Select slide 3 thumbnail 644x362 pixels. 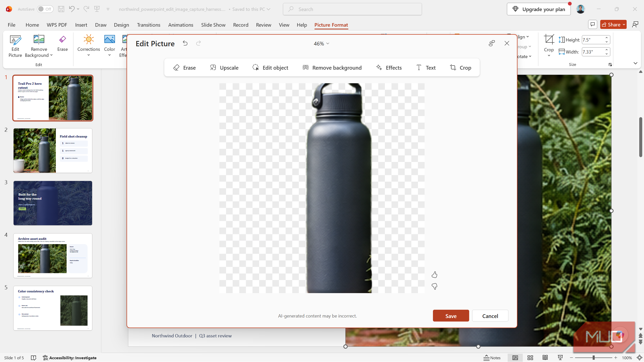coord(53,203)
